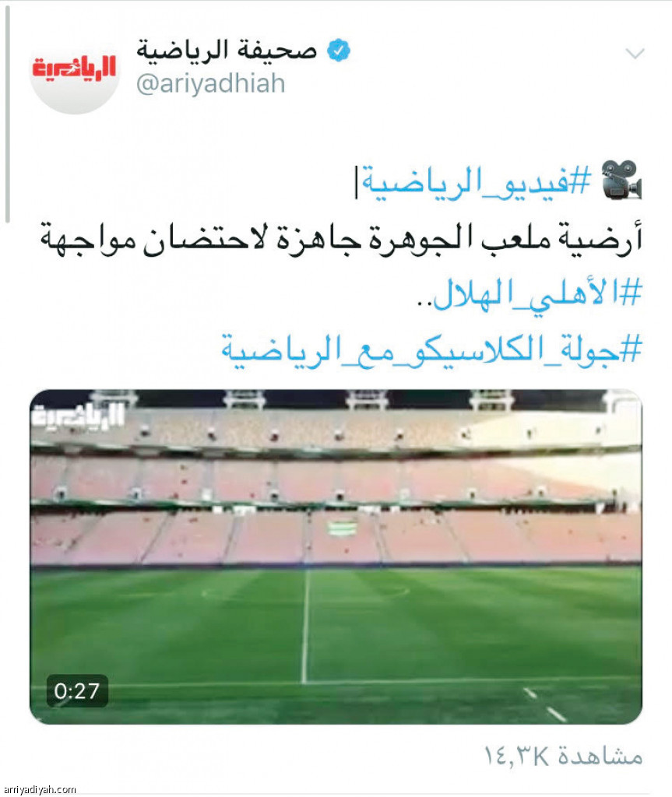Viewport: 672px width, 797px height.
Task: Click the vertical gray bar on the left edge
Action: coord(7,114)
